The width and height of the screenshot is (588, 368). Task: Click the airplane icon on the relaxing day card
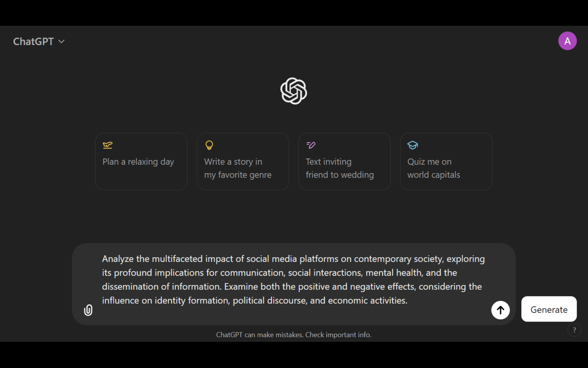click(x=107, y=145)
